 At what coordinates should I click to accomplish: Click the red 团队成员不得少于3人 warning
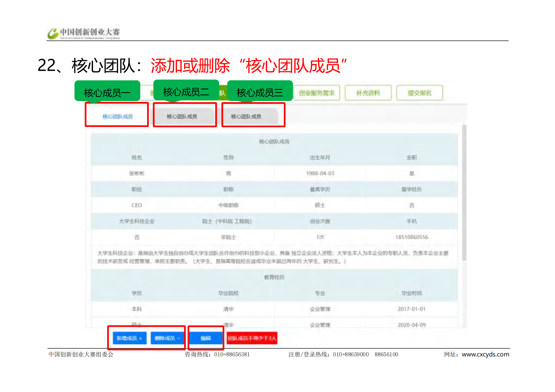[x=252, y=338]
